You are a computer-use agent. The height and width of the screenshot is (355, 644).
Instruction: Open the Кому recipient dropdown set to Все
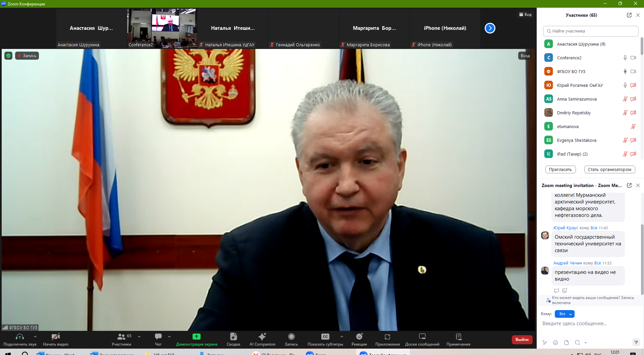tap(565, 314)
